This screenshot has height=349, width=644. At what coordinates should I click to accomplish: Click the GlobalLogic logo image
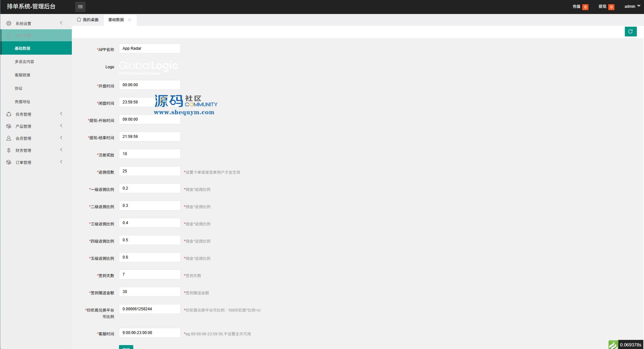[x=150, y=67]
